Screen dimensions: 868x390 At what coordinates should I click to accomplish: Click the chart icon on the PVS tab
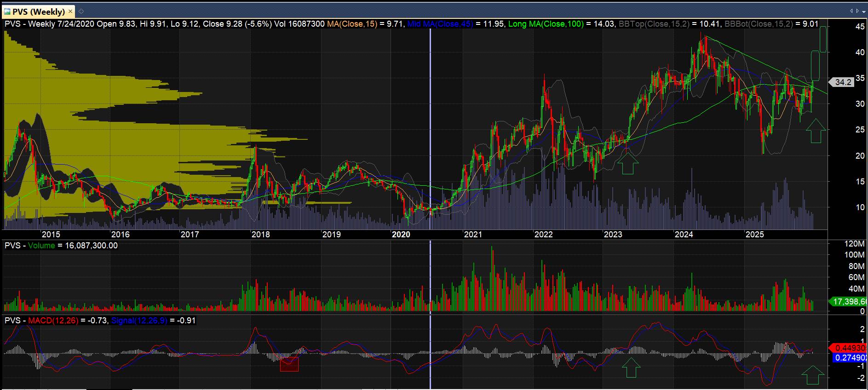tap(7, 11)
